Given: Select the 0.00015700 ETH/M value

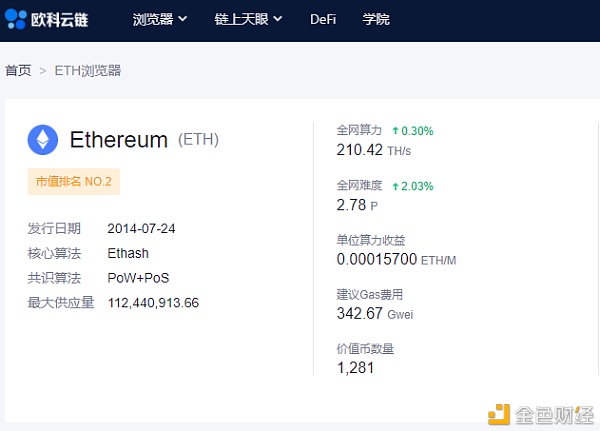Looking at the screenshot, I should coord(396,260).
